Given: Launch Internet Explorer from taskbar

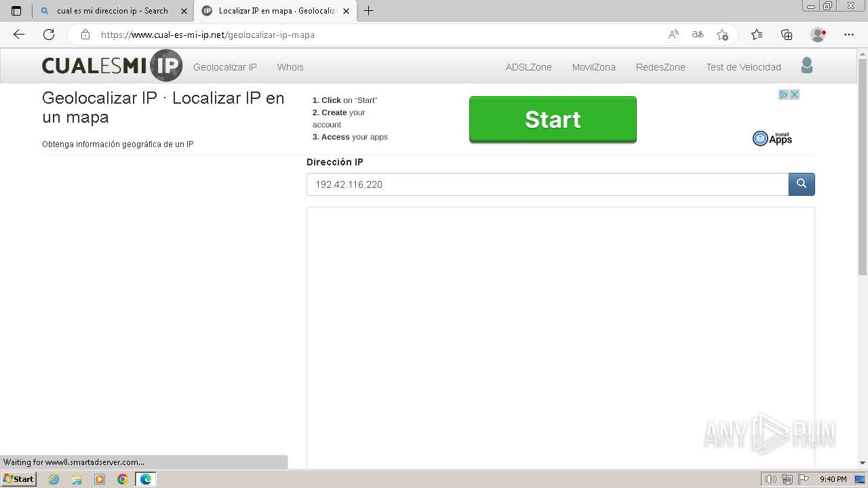Looking at the screenshot, I should point(54,479).
